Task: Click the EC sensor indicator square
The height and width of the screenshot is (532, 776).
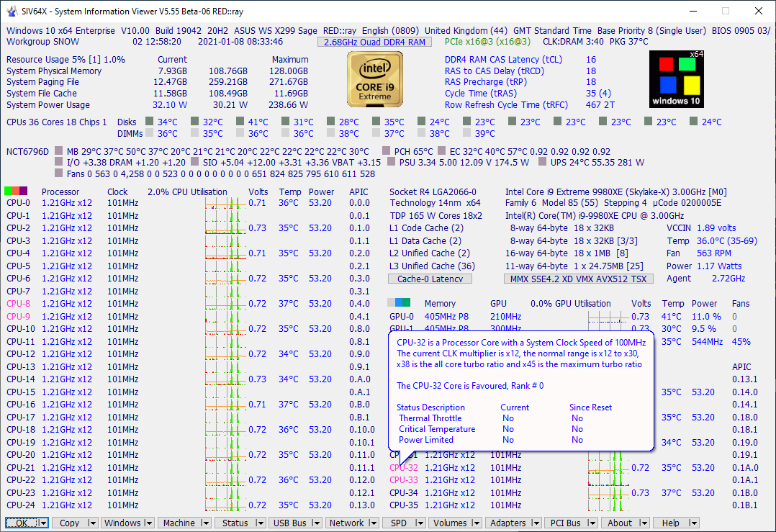Action: [441, 150]
